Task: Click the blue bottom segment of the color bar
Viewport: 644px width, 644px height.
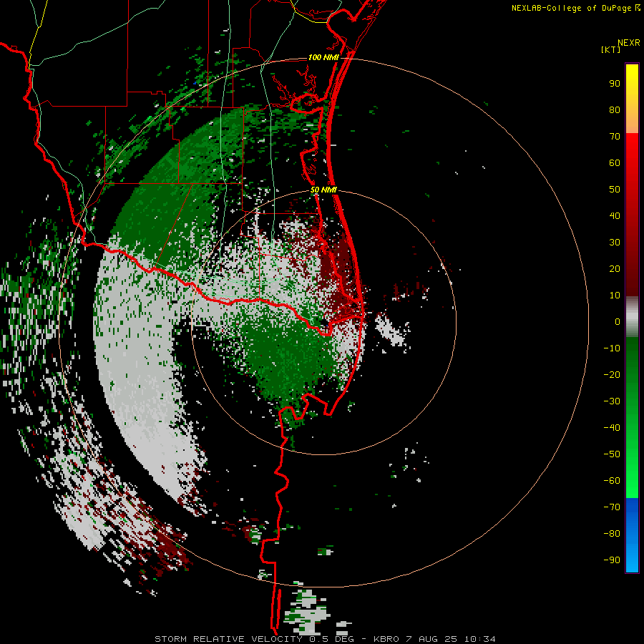Action: [632, 535]
